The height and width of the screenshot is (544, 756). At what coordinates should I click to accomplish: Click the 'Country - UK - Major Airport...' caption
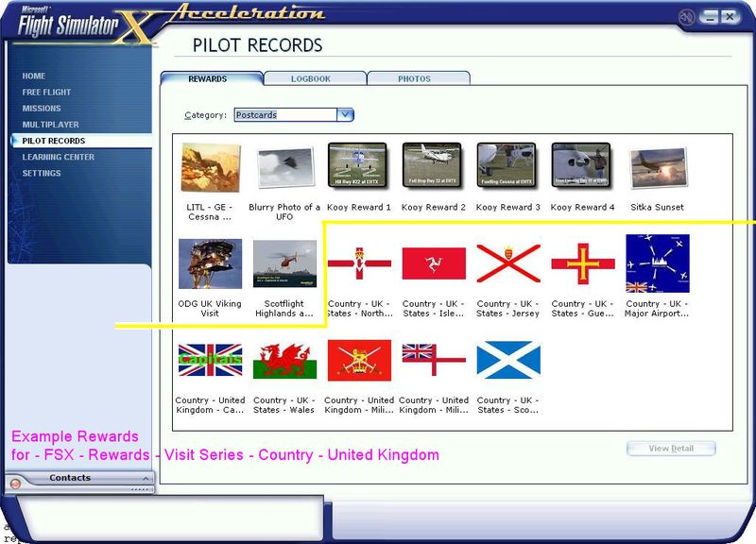(x=657, y=309)
